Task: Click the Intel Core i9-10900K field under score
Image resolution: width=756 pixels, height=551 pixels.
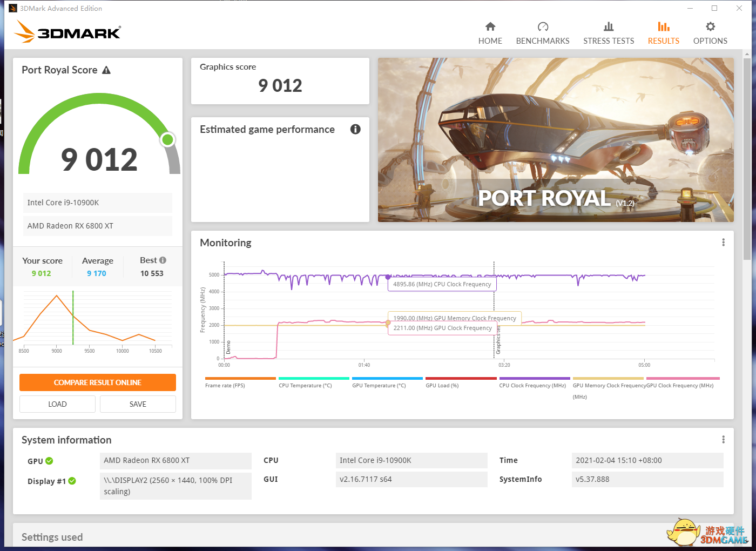Action: (98, 203)
